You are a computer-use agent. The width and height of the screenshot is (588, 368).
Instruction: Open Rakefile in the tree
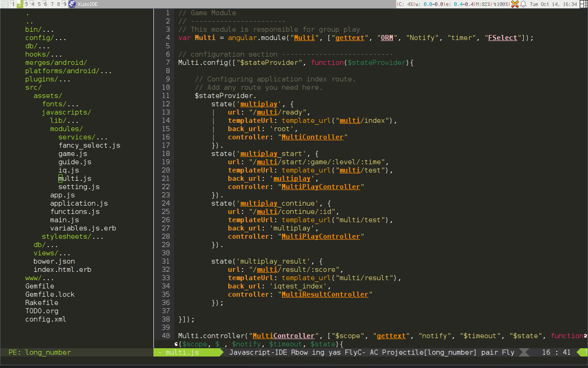point(42,303)
